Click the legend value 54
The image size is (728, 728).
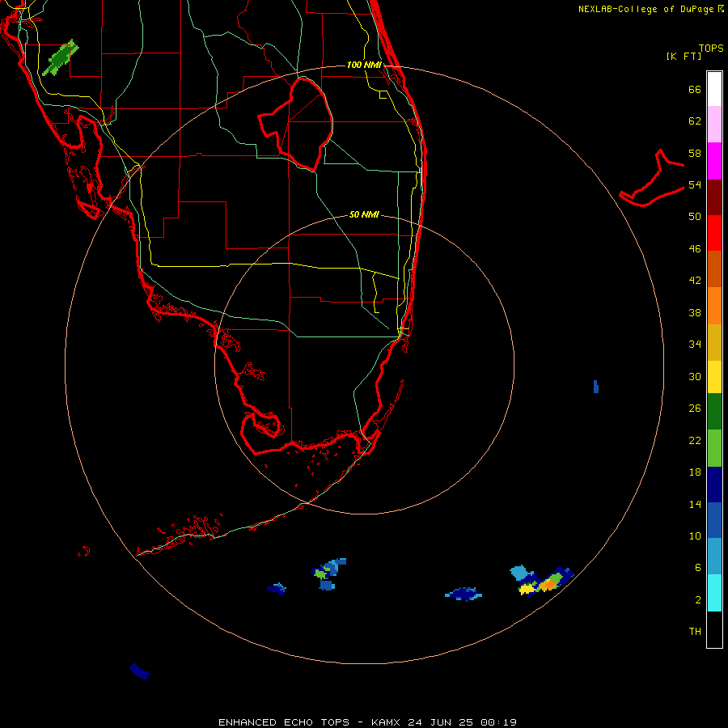695,184
